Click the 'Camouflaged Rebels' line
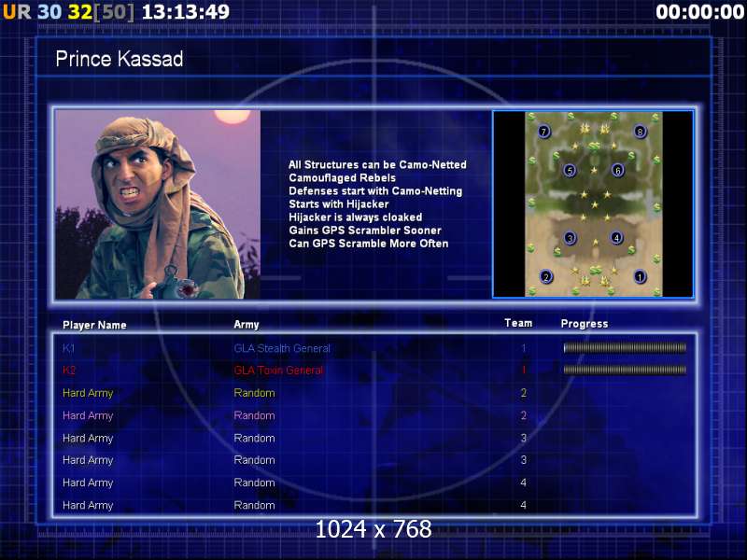The image size is (747, 560). 342,178
